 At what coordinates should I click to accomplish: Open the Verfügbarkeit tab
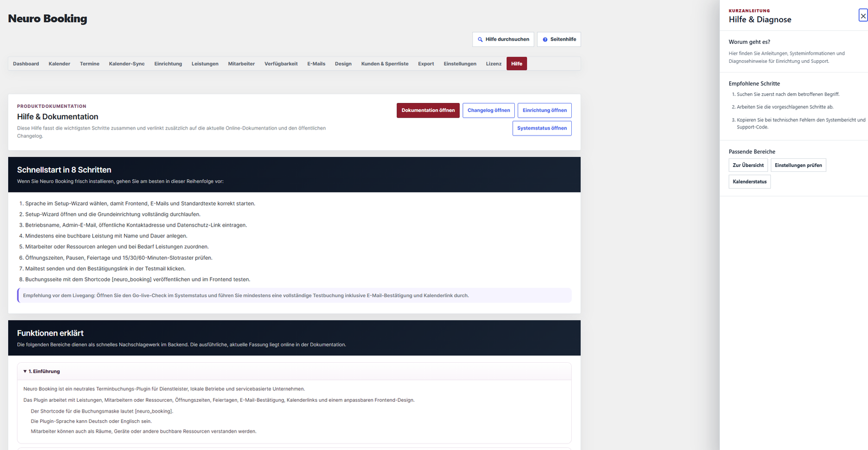[281, 64]
